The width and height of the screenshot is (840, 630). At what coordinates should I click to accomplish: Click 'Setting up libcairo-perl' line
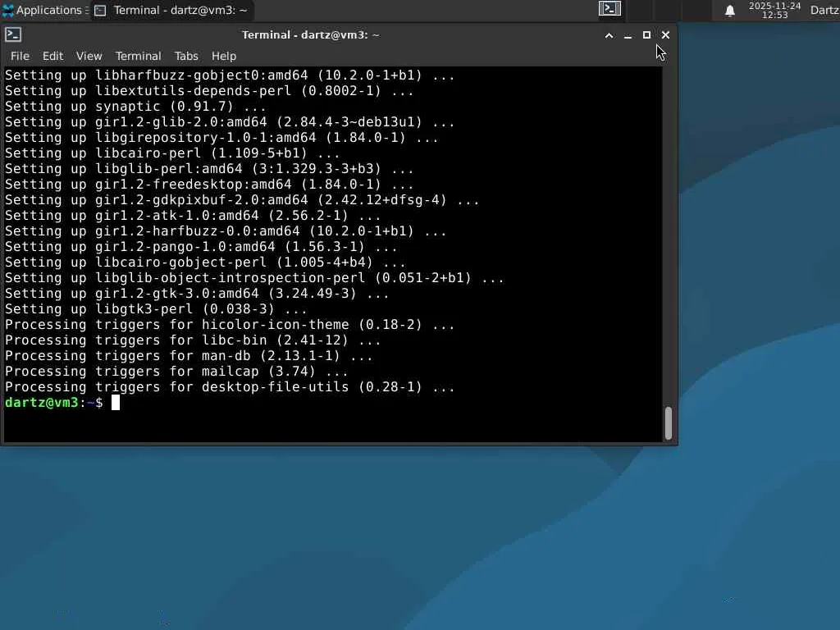click(172, 153)
